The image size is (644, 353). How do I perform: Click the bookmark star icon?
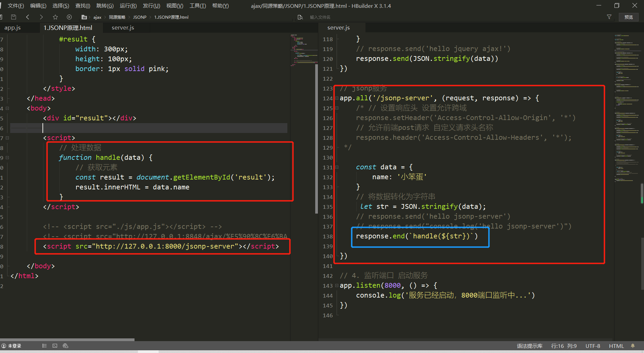[x=55, y=17]
